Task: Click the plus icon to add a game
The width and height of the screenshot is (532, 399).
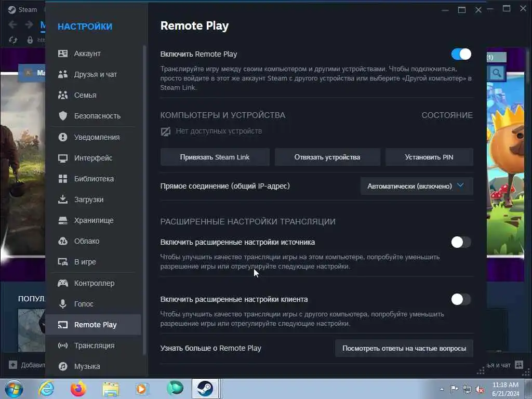Action: 13,365
